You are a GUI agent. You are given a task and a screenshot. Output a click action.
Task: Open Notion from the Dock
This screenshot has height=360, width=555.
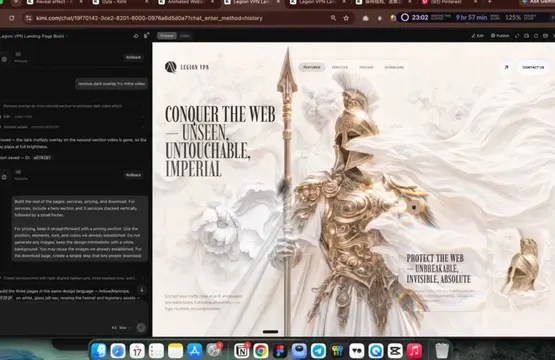point(242,351)
